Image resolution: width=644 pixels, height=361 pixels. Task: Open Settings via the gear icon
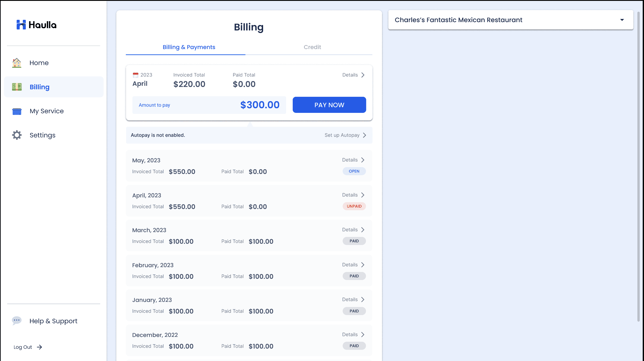pyautogui.click(x=17, y=135)
